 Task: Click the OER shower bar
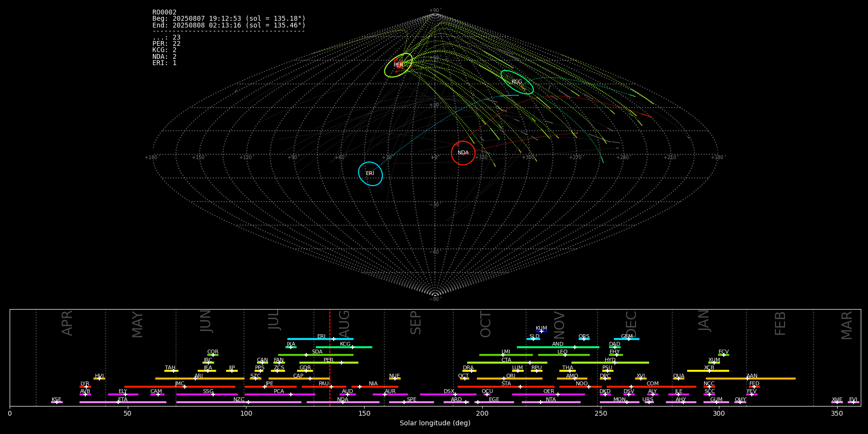pos(548,394)
